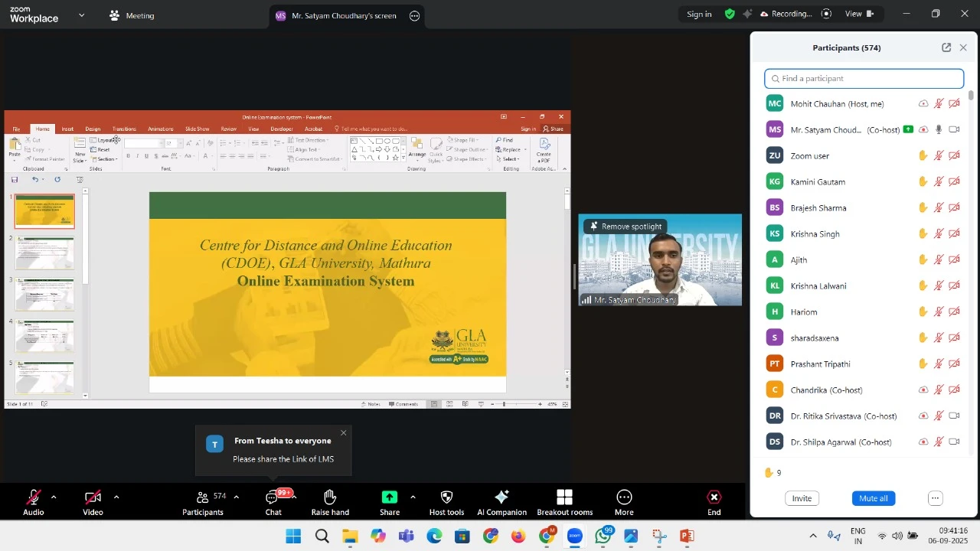Open Teesha's chat message notification

tap(273, 450)
